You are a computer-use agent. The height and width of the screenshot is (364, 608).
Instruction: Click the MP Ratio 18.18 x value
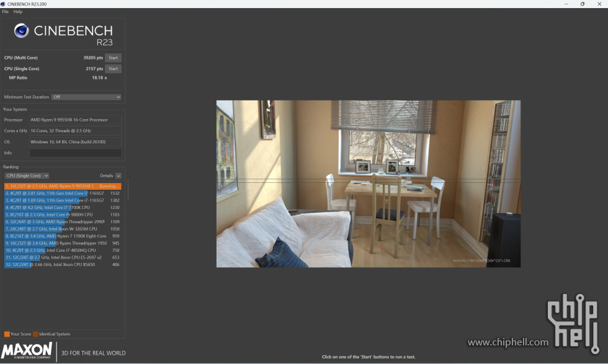pos(99,78)
